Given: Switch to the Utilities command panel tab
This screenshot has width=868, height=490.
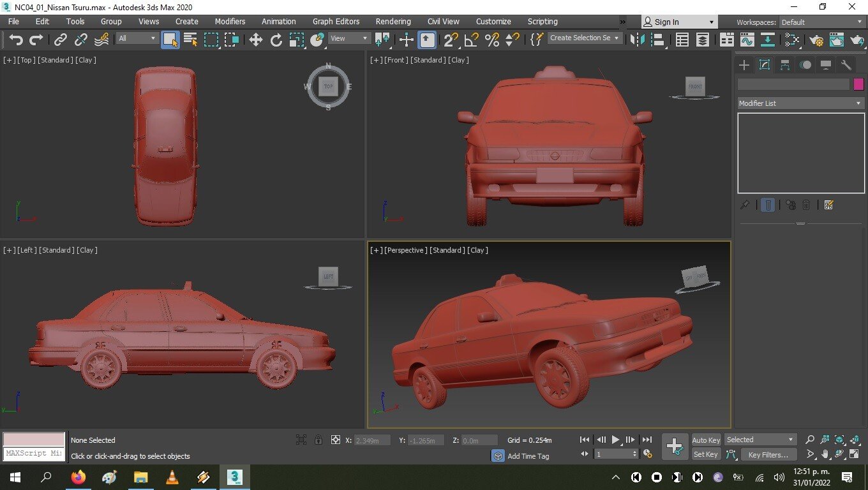Looking at the screenshot, I should [x=846, y=65].
